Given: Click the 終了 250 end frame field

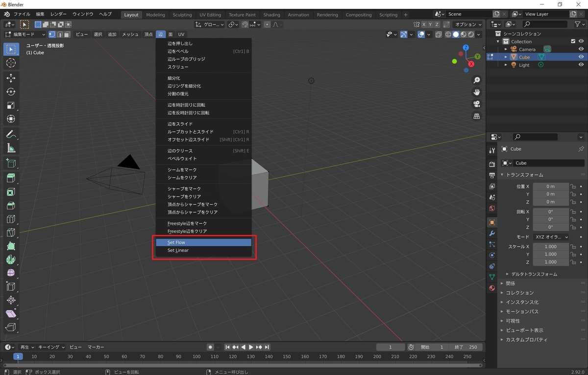Looking at the screenshot, I should [465, 347].
